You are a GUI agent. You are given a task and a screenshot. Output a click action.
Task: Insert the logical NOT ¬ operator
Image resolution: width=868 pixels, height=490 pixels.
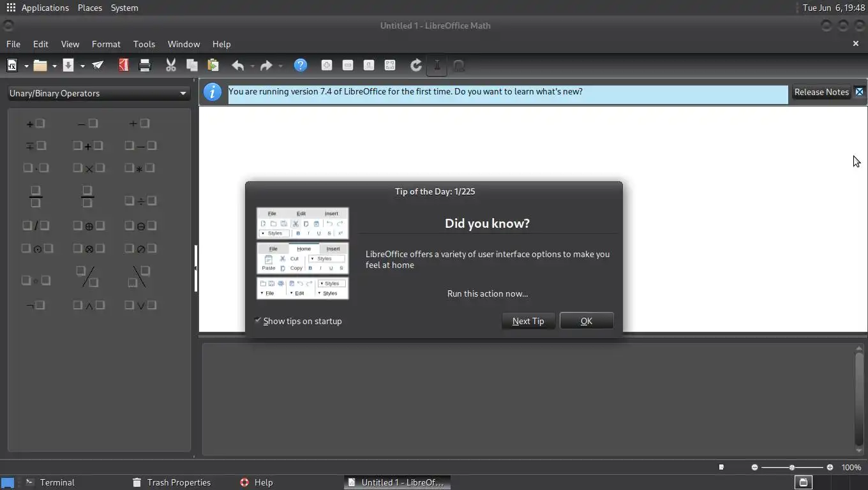[36, 305]
